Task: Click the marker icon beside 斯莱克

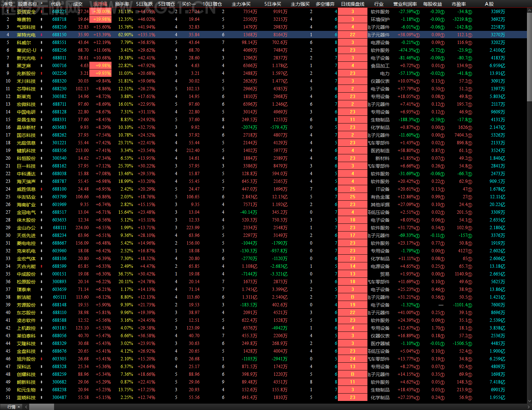Action: tap(41, 97)
